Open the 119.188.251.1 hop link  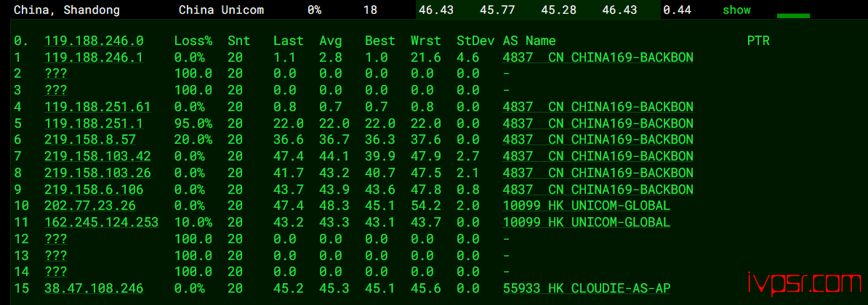pos(94,123)
